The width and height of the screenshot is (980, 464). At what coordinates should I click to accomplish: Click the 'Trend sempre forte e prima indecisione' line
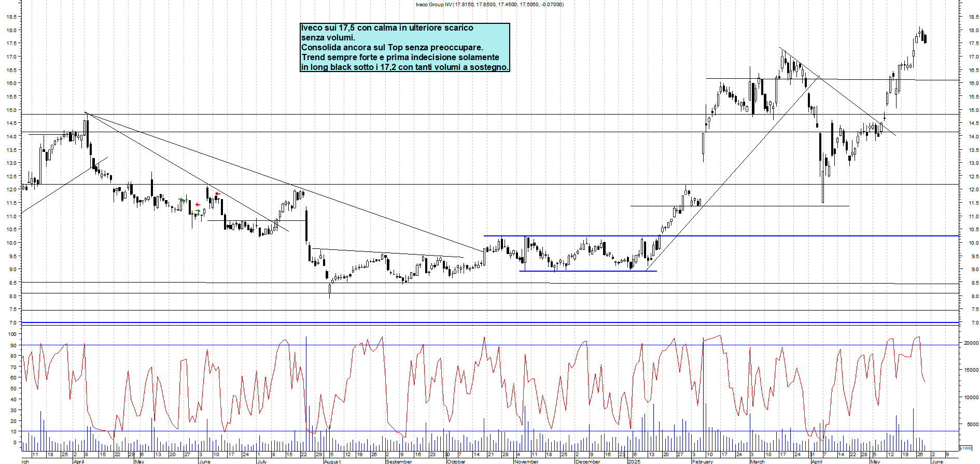[x=400, y=58]
